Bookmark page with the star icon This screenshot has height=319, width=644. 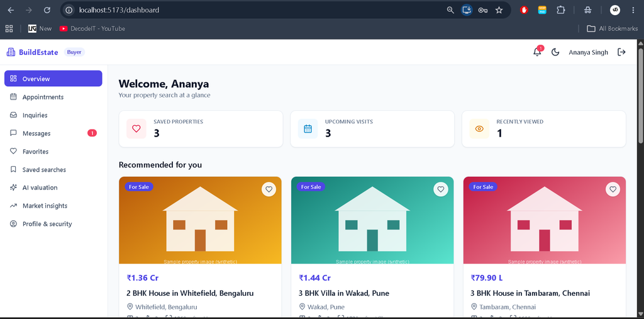[499, 10]
